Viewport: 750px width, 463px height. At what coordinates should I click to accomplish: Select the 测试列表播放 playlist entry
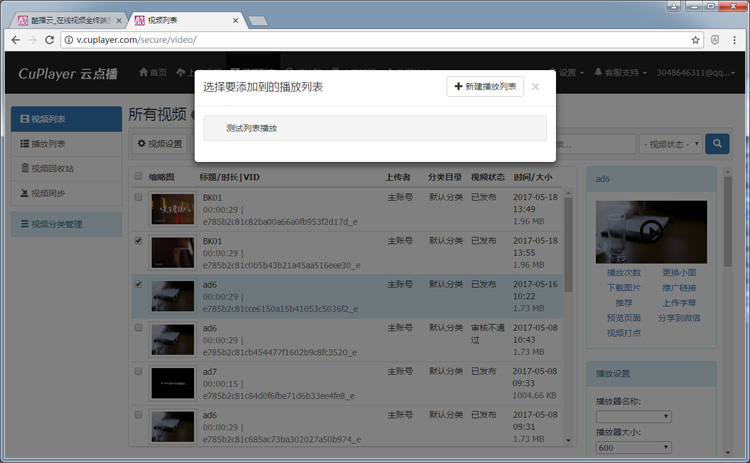pos(375,128)
